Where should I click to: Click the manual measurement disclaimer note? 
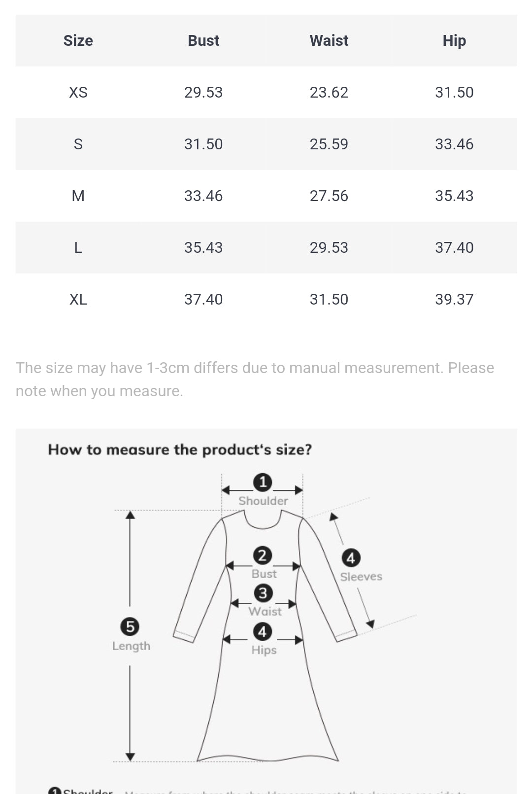click(255, 379)
